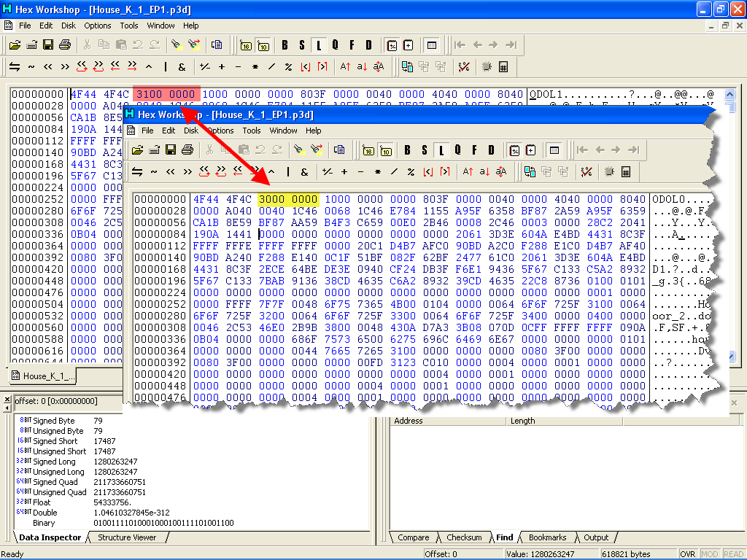Click Shift Left (<<) operation icon, main toolbar
Screen dimensions: 747x560
[48, 67]
